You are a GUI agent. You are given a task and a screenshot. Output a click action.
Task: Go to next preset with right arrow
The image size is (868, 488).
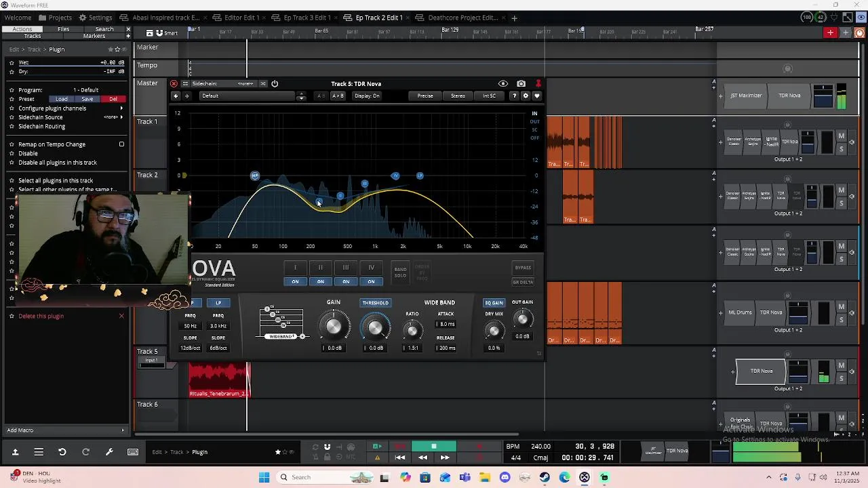tap(186, 96)
